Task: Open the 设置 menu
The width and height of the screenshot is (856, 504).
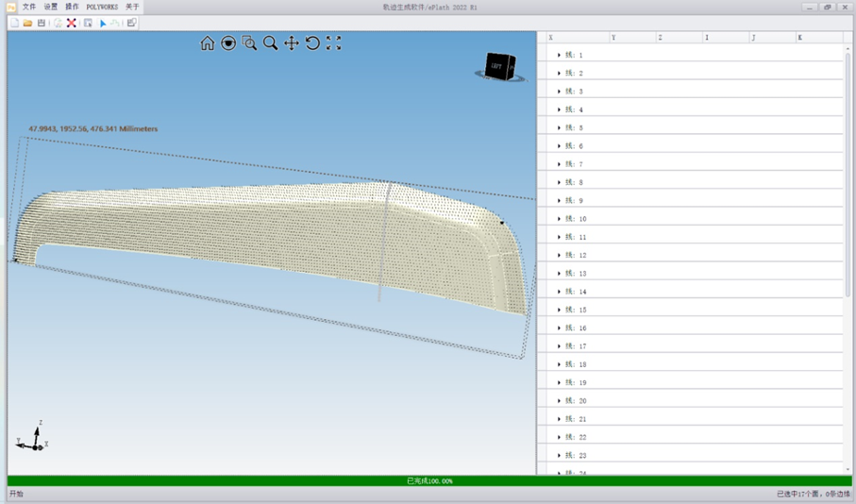Action: [x=51, y=7]
